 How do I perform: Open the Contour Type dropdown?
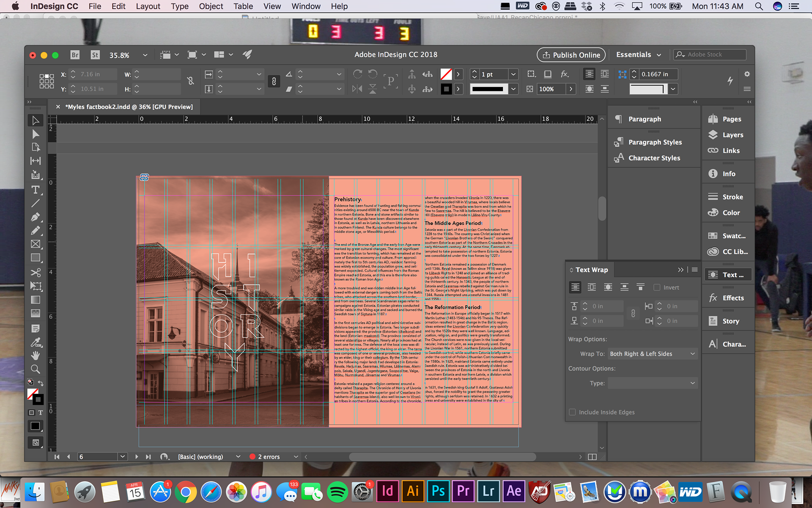(x=653, y=383)
